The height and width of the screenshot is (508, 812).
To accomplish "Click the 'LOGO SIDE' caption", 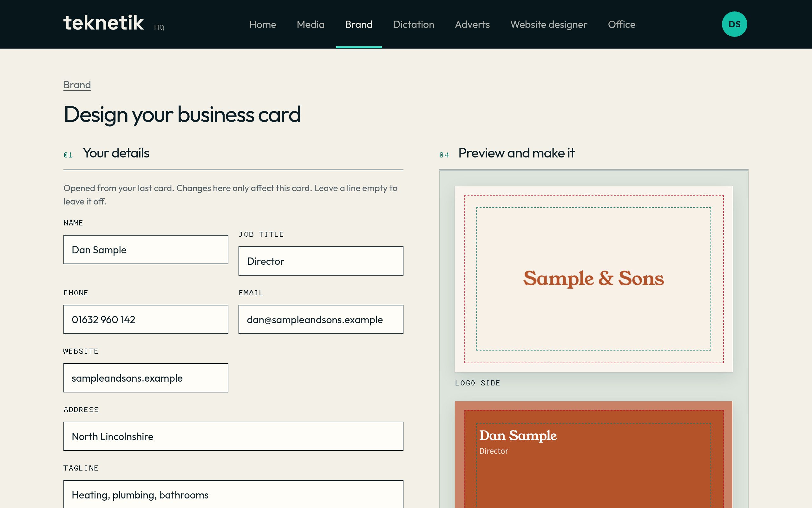I will 477,383.
